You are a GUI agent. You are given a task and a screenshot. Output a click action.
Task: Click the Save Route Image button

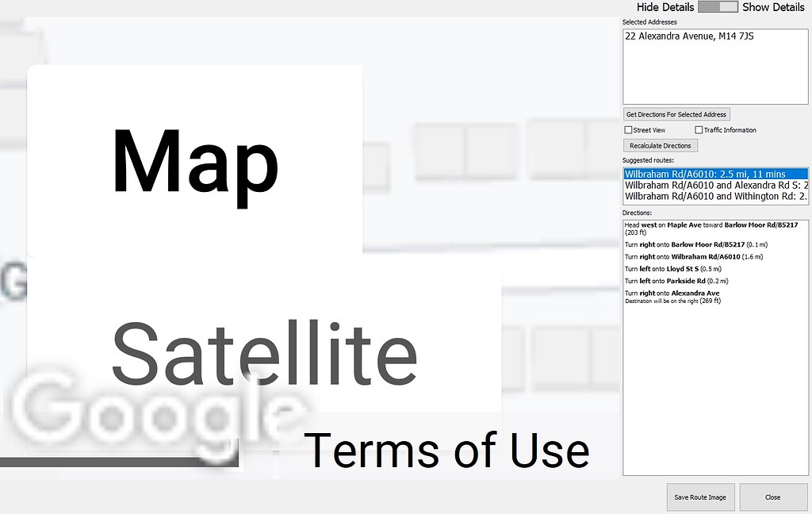pos(699,497)
